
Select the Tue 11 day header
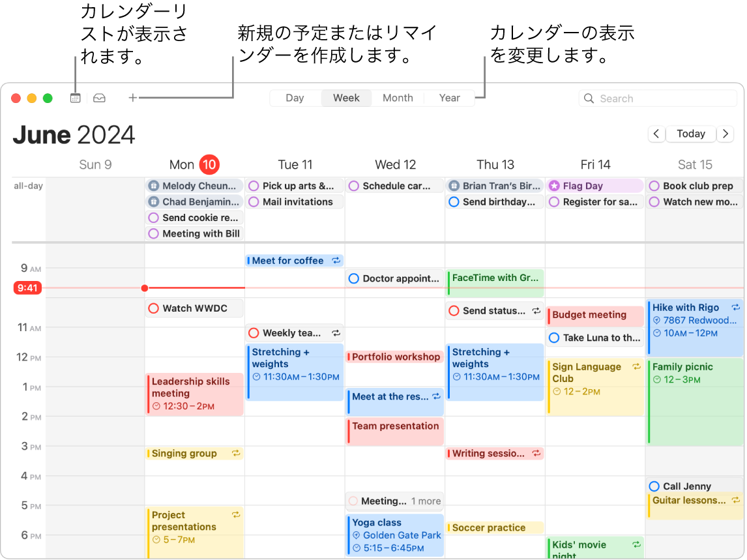pyautogui.click(x=295, y=164)
